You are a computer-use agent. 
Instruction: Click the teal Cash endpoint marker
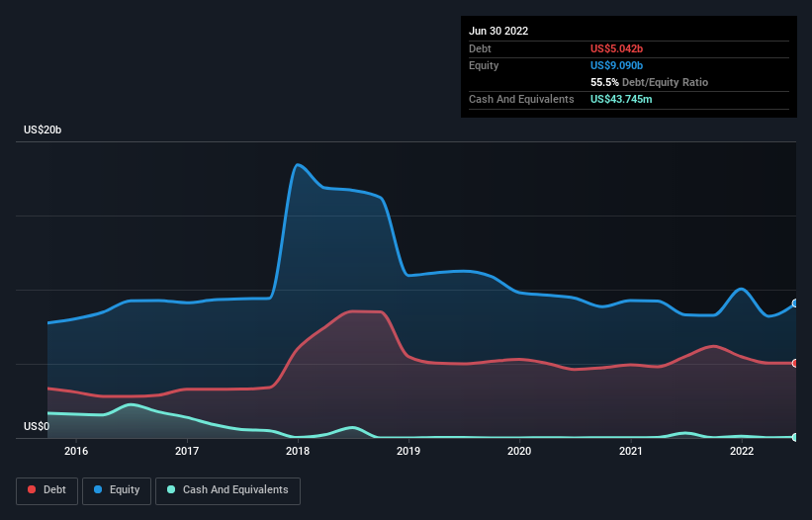(x=795, y=437)
